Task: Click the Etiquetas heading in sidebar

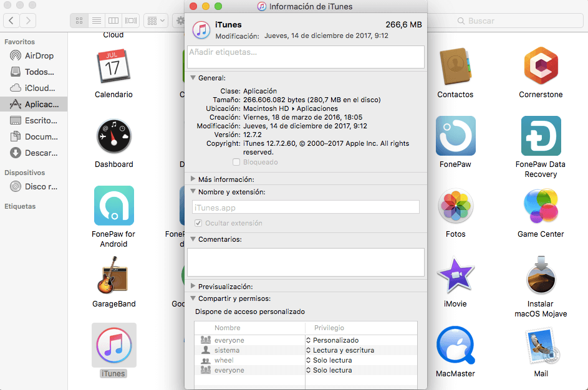Action: pyautogui.click(x=20, y=206)
